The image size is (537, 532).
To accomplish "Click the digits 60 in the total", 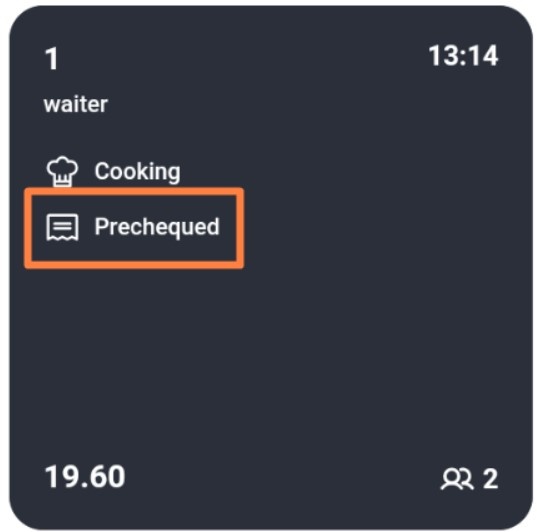I will pos(108,477).
